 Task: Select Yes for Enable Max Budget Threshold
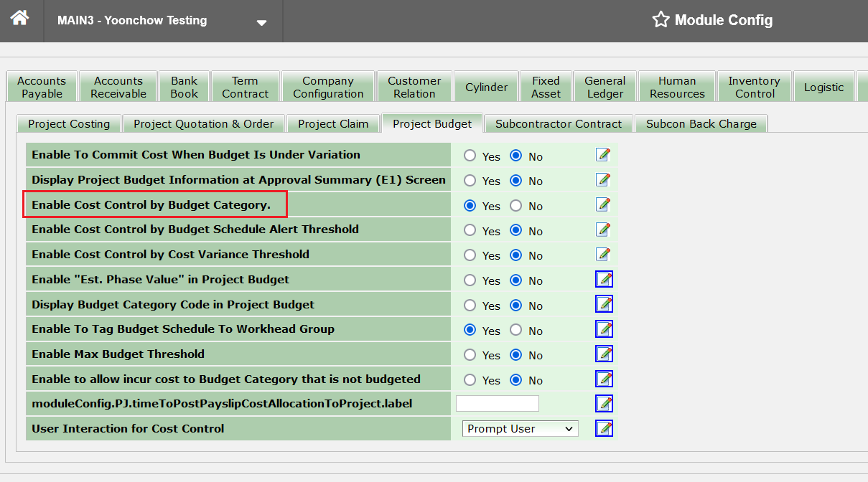coord(470,355)
